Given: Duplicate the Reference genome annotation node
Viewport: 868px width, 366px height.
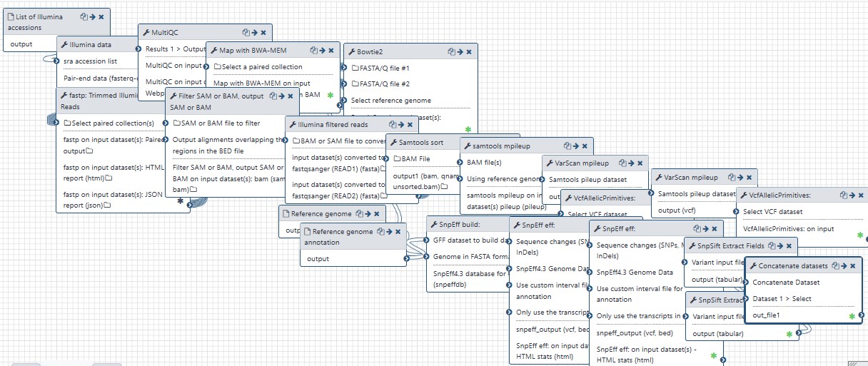Looking at the screenshot, I should coord(381,232).
